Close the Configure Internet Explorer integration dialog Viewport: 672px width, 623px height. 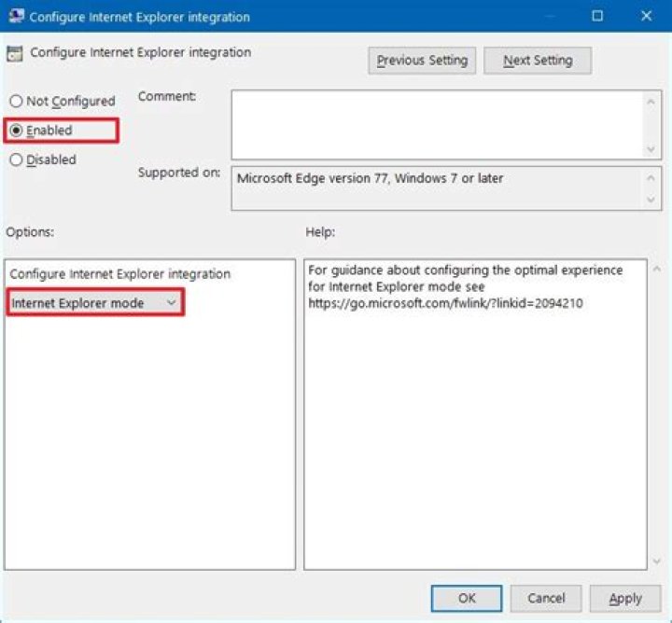(x=646, y=16)
